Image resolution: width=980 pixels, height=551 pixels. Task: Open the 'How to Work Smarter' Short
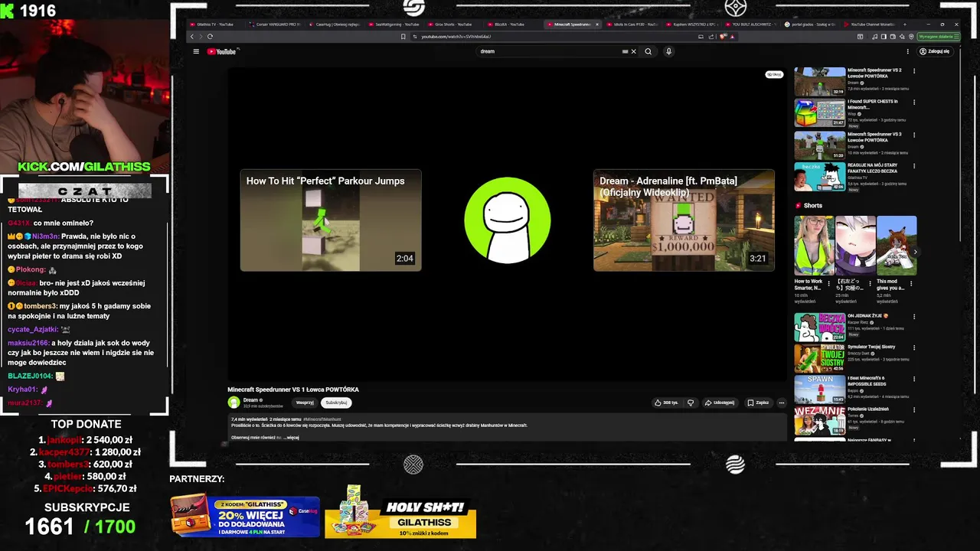tap(814, 246)
